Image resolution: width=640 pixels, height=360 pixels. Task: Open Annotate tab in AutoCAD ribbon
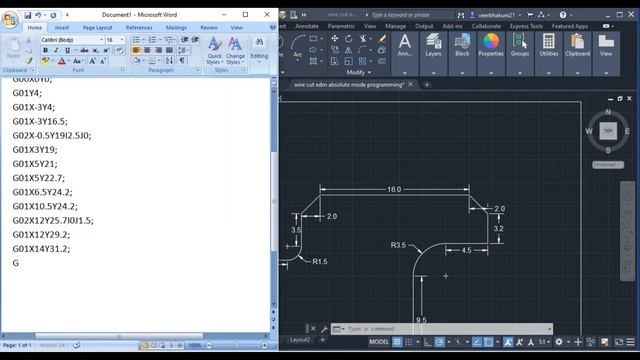(307, 26)
